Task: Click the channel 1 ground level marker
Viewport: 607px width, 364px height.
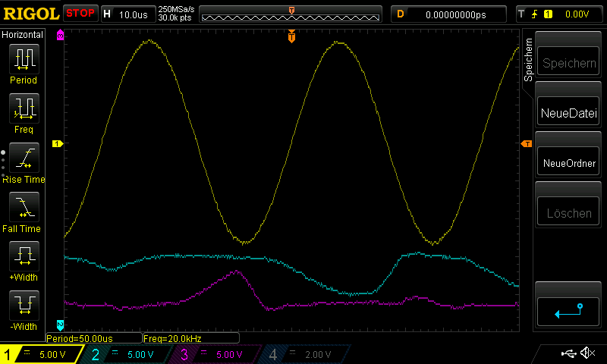Action: click(x=58, y=144)
